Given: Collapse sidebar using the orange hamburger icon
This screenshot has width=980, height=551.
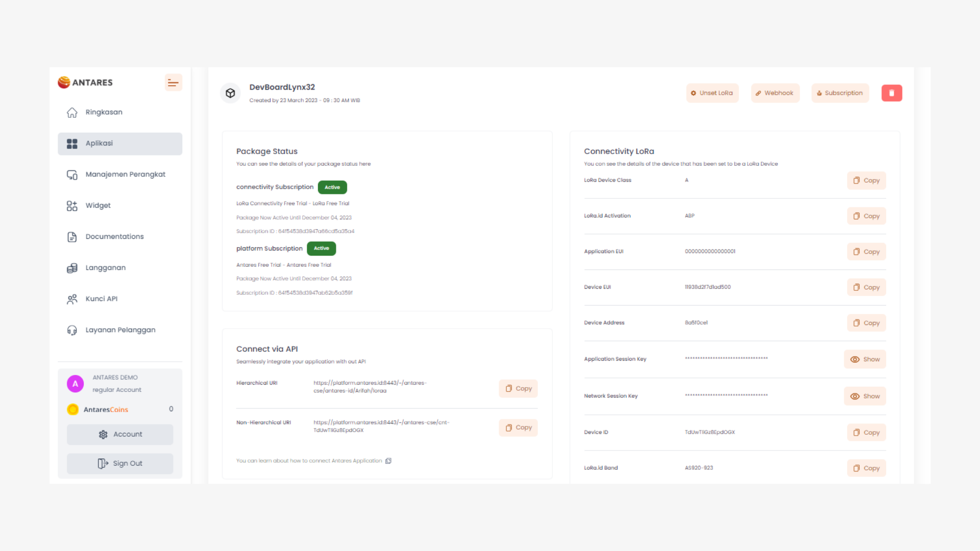Looking at the screenshot, I should coord(173,83).
